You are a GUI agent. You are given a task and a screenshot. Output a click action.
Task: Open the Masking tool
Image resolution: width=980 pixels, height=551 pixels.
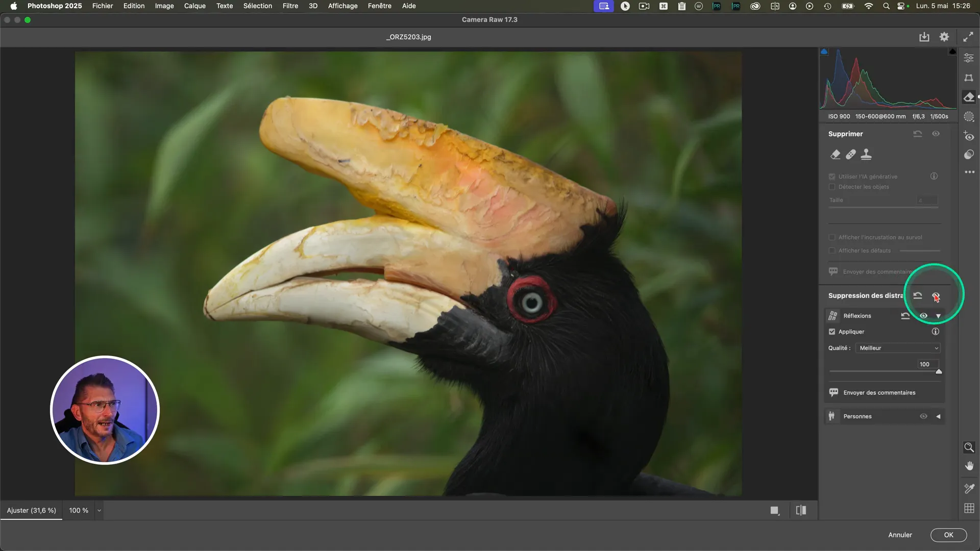pyautogui.click(x=969, y=117)
